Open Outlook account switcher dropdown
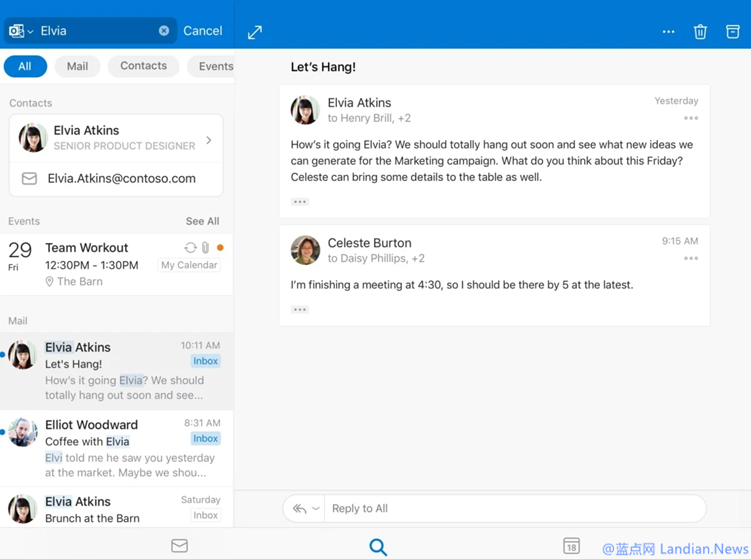Viewport: 751px width, 559px height. pos(20,31)
